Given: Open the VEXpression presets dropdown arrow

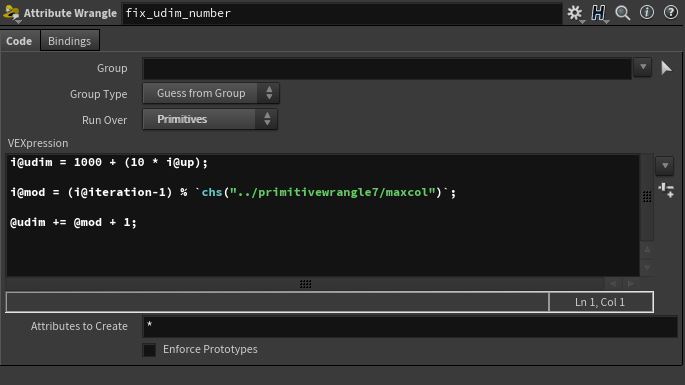Looking at the screenshot, I should point(665,166).
